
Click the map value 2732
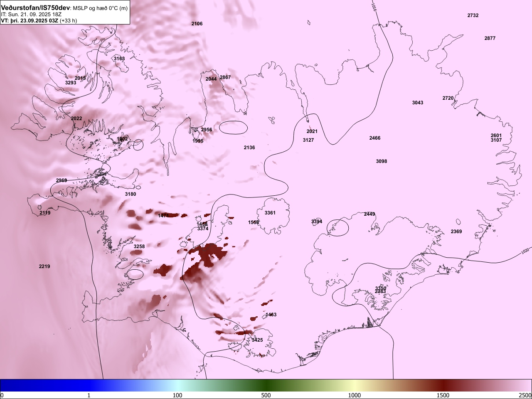click(473, 15)
